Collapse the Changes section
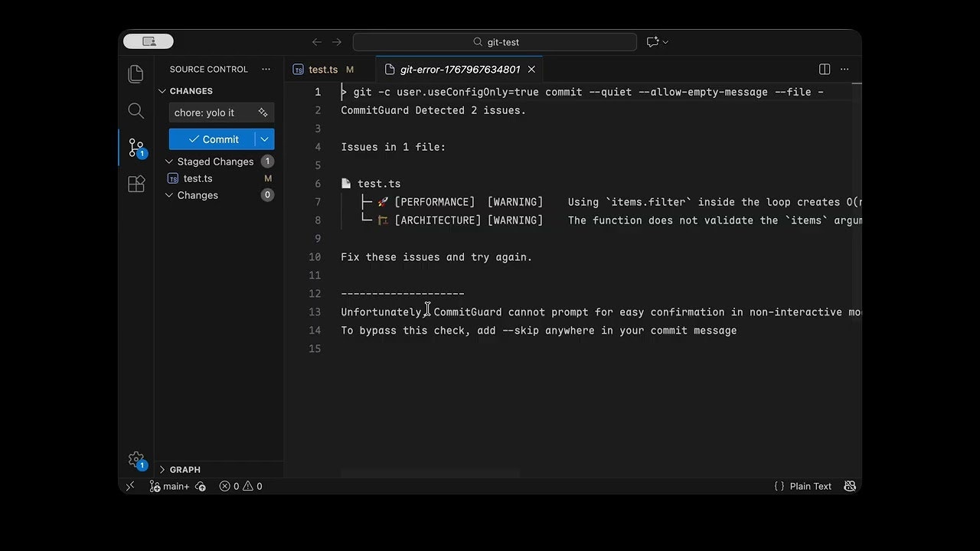The height and width of the screenshot is (551, 980). point(168,195)
